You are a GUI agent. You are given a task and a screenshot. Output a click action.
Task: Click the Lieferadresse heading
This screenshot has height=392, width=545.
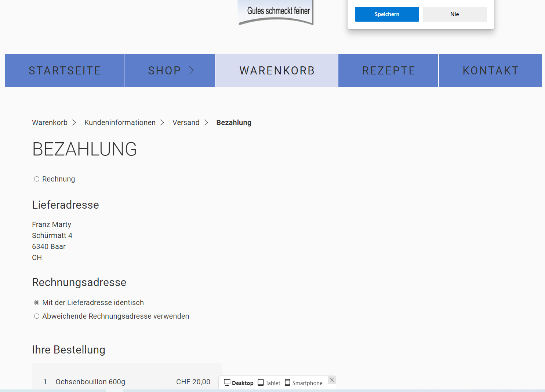[65, 205]
